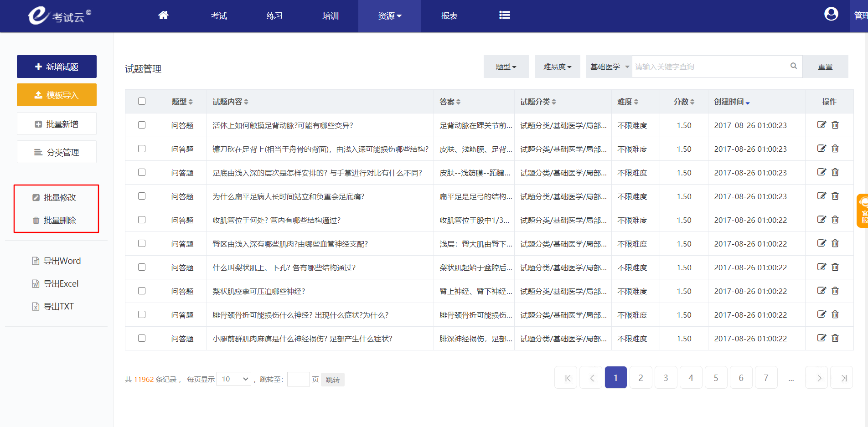Delete the 足底由浅入深 question

[x=835, y=172]
